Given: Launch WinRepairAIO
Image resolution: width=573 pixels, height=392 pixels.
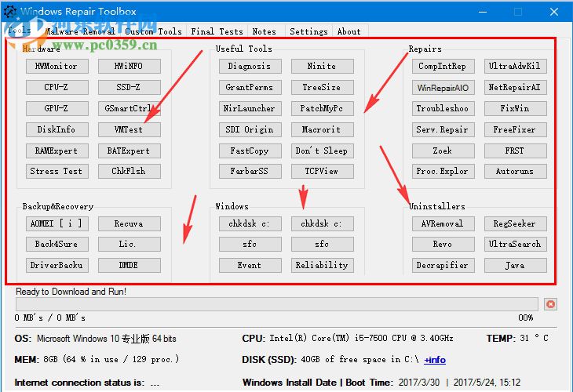Looking at the screenshot, I should click(443, 87).
